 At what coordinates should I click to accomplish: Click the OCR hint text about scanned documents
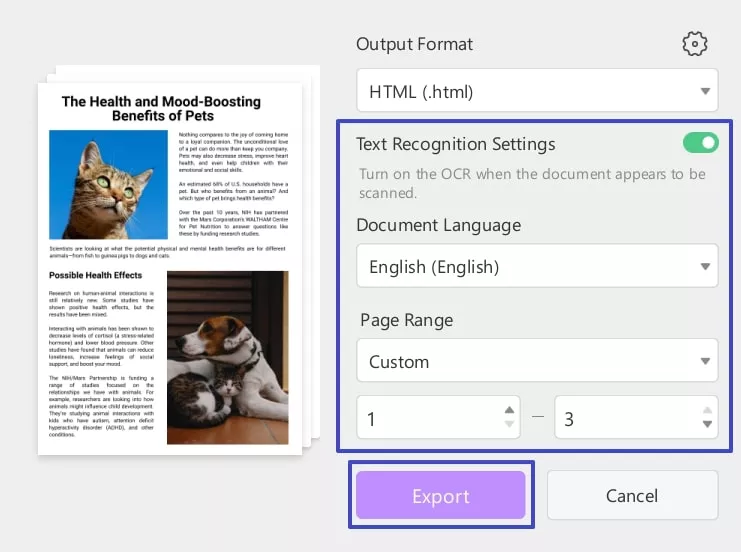point(532,183)
